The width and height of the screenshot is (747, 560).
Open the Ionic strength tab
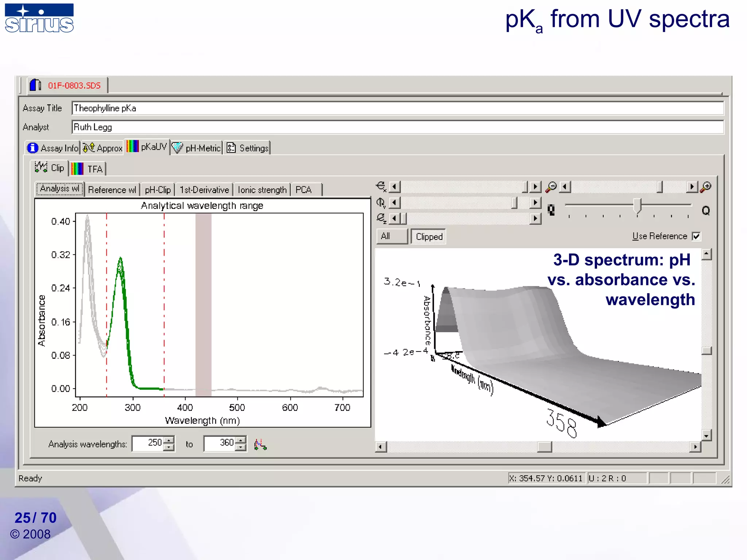point(262,190)
